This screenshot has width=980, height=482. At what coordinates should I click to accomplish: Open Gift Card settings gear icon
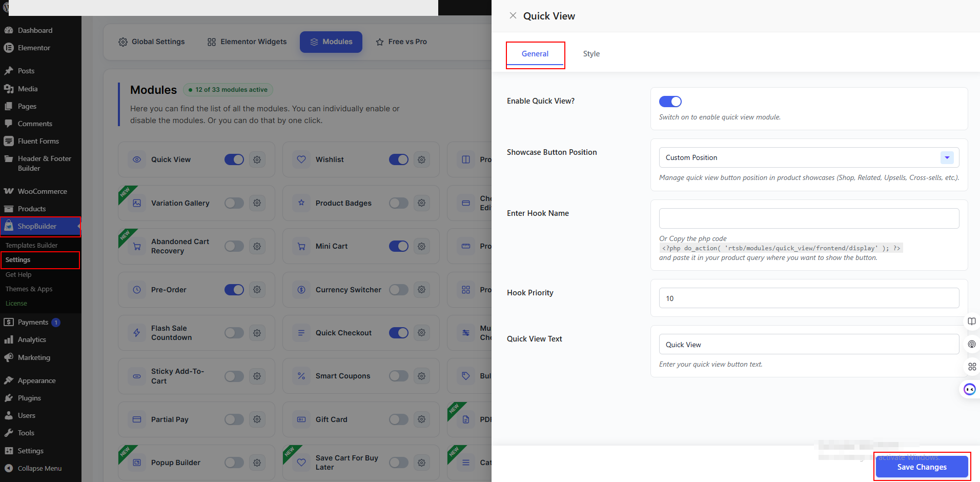[421, 419]
